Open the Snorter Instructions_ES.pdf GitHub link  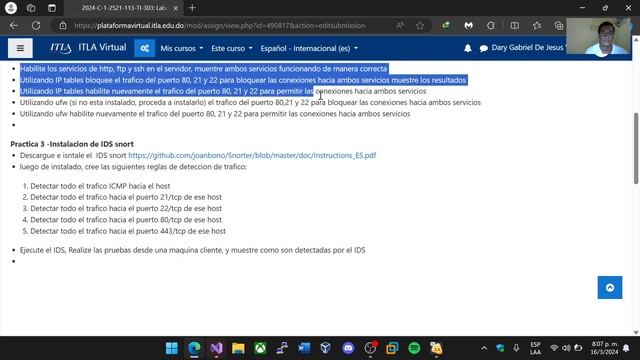point(252,155)
